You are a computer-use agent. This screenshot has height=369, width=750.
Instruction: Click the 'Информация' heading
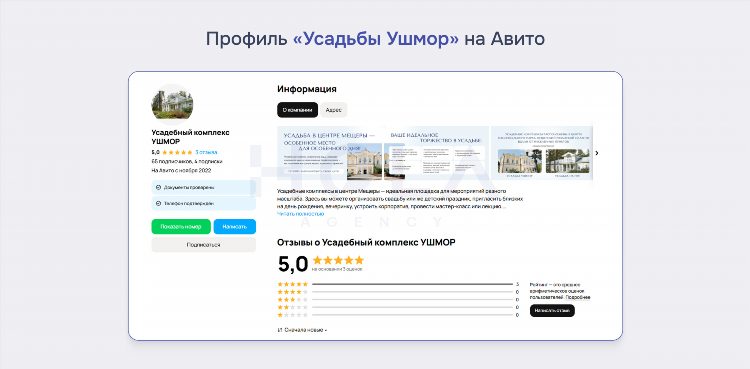[307, 89]
